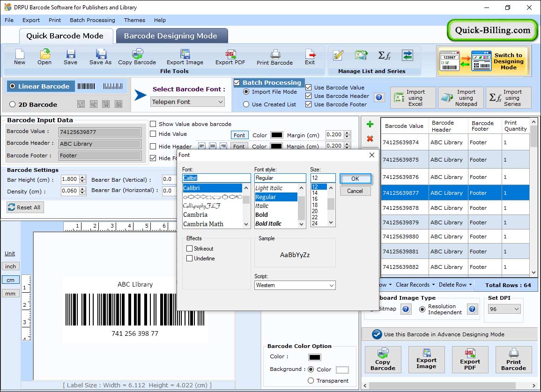The image size is (541, 392).
Task: Open the Script dropdown in Font dialog
Action: click(x=295, y=285)
